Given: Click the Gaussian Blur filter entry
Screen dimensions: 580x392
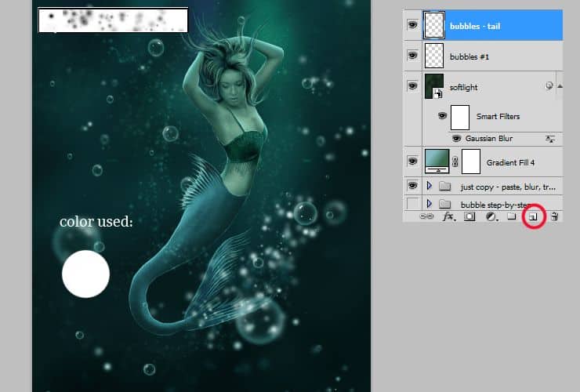Looking at the screenshot, I should pyautogui.click(x=489, y=139).
